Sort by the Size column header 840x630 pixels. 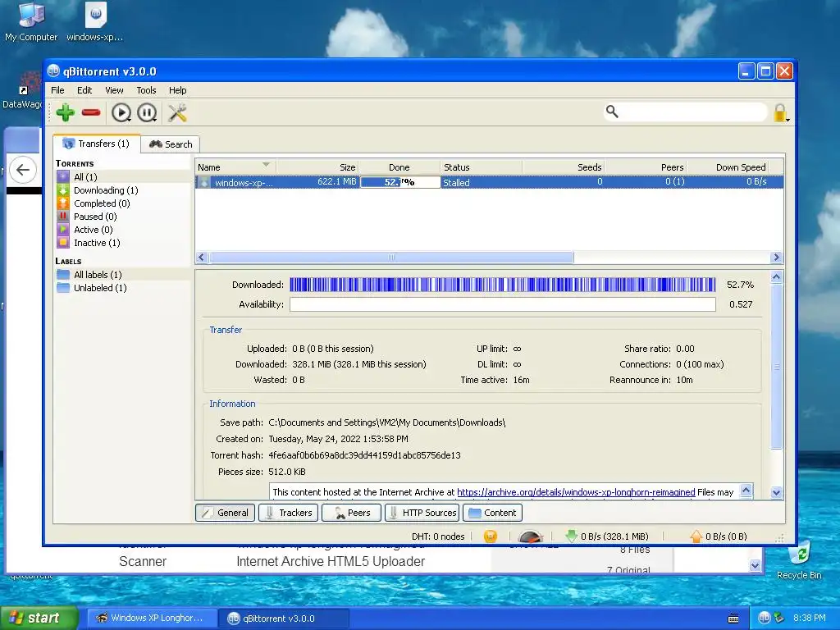coord(317,167)
